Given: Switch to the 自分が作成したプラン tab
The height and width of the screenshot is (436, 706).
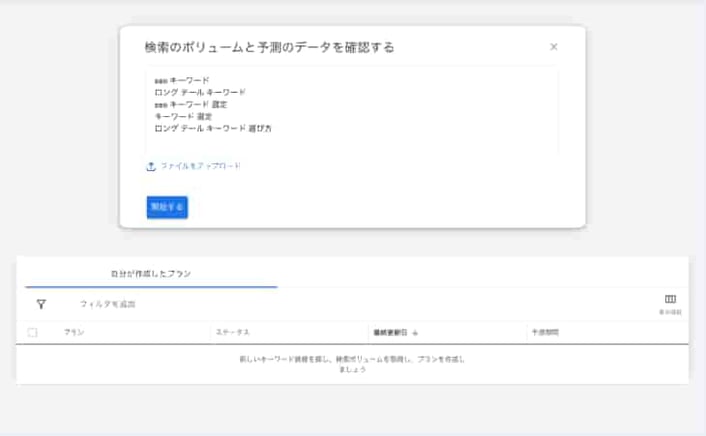Looking at the screenshot, I should 151,273.
